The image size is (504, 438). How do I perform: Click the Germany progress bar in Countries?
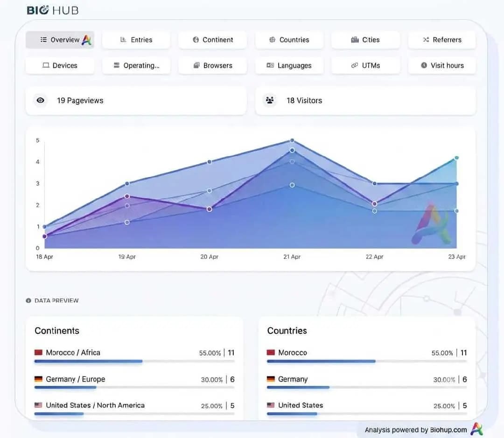(367, 388)
